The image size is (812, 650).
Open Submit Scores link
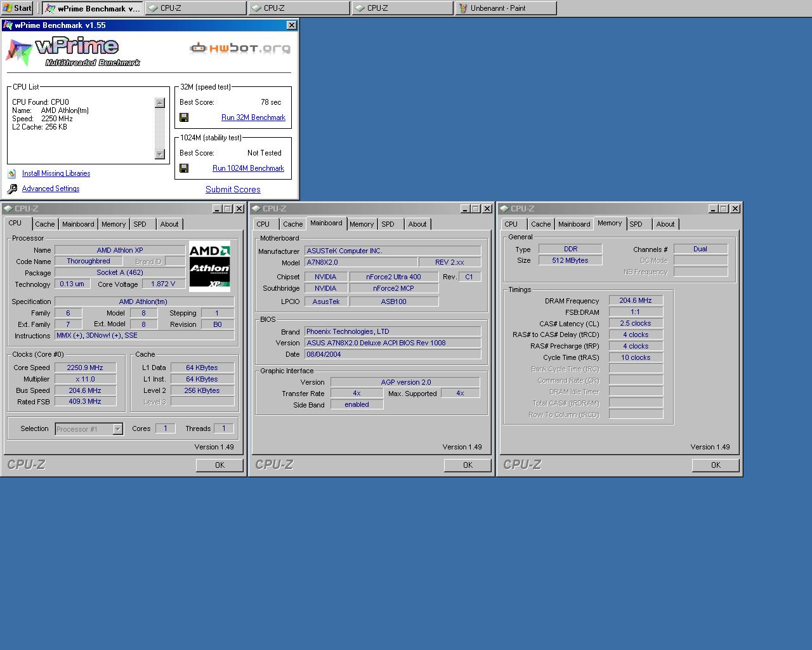(233, 189)
